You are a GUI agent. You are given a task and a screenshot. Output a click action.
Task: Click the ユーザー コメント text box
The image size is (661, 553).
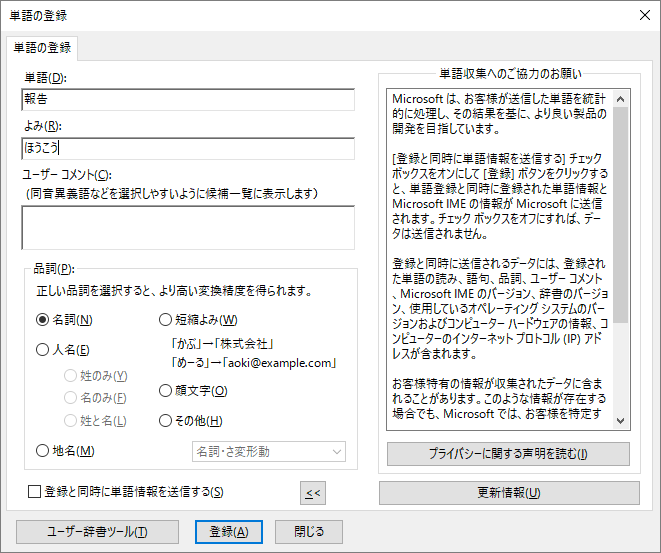click(x=188, y=228)
